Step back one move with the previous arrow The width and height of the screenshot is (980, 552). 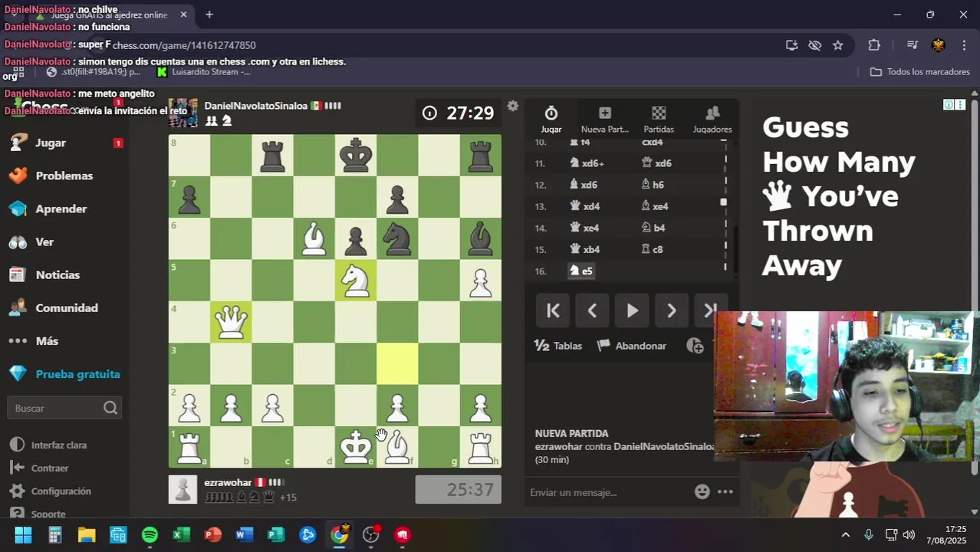tap(592, 310)
